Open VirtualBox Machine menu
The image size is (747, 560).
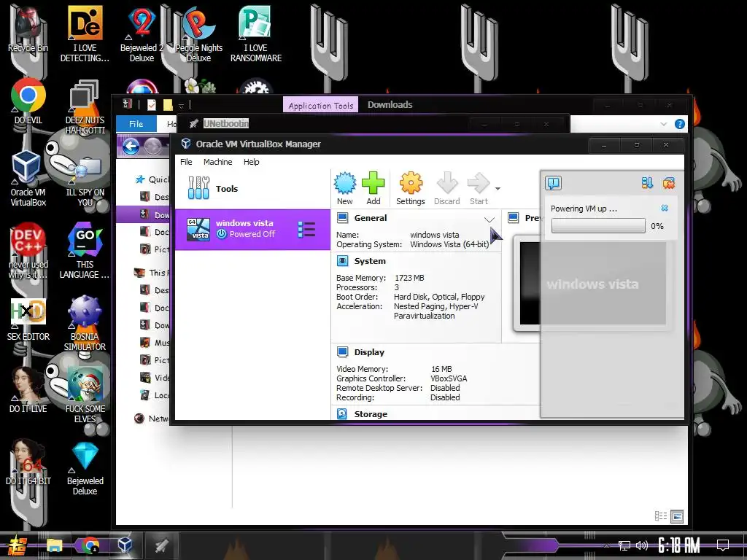(x=217, y=162)
